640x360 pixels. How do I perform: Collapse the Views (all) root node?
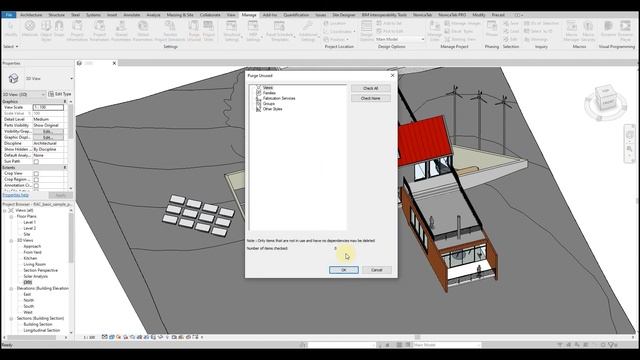(5, 211)
